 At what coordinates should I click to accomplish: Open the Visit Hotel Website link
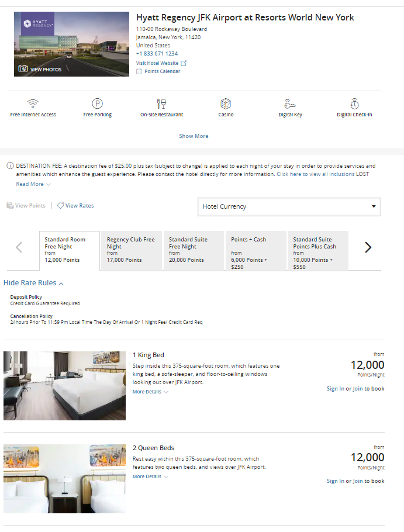(157, 63)
